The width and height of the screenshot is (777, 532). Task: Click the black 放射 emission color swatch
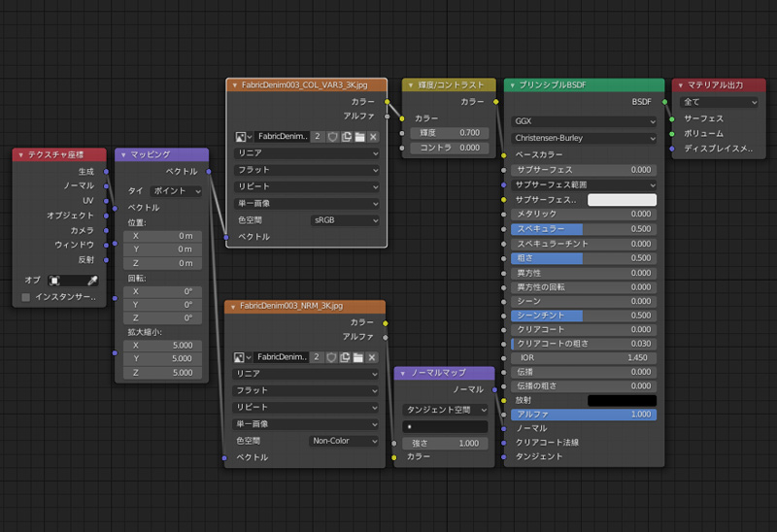point(622,400)
